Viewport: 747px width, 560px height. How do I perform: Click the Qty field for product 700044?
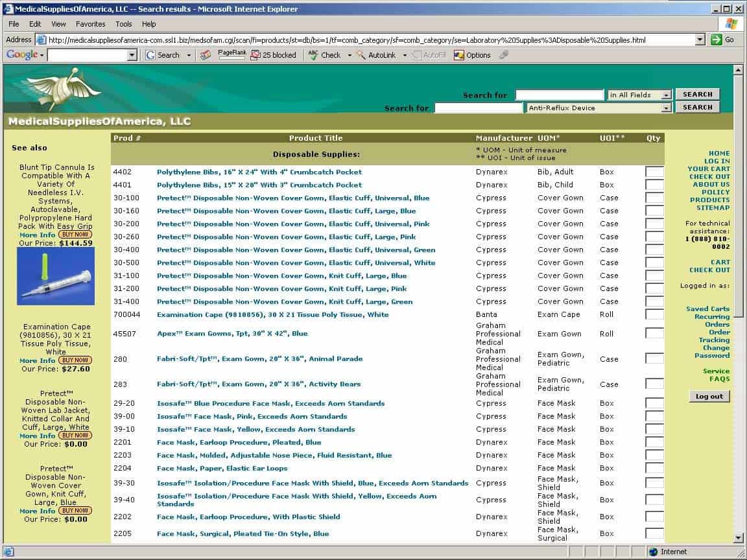[654, 314]
